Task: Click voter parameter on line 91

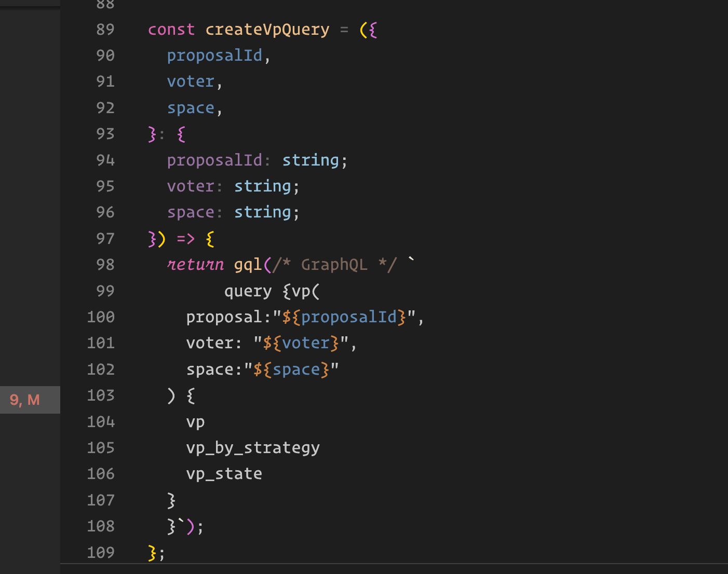Action: click(x=191, y=81)
